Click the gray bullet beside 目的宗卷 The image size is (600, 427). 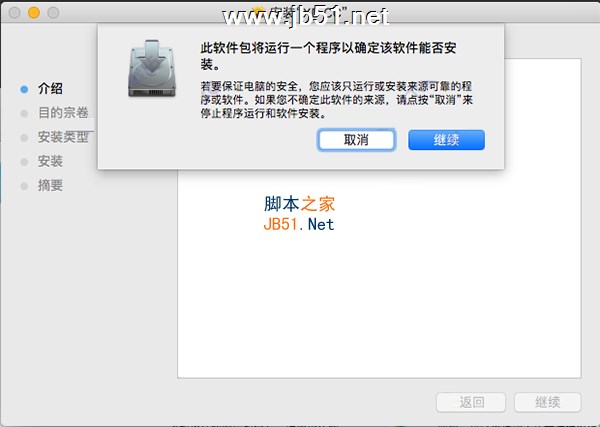pyautogui.click(x=24, y=114)
